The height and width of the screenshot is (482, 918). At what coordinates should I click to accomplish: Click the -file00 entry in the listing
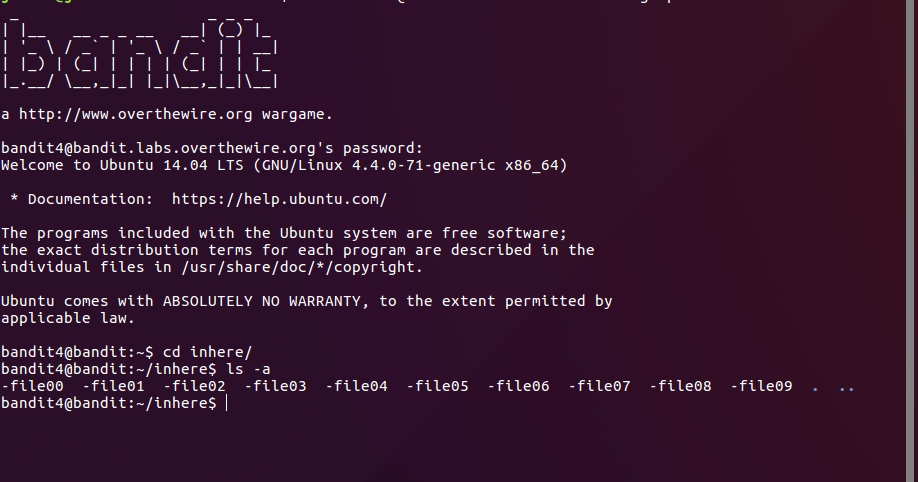[33, 386]
